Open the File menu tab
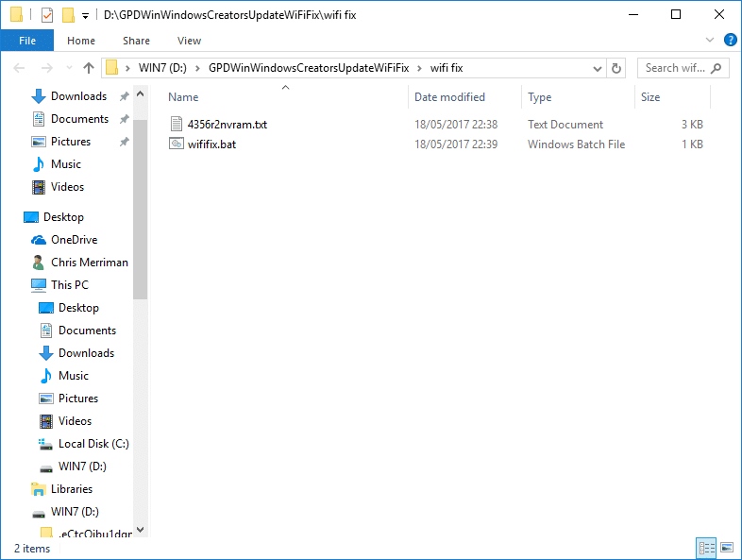Screen dimensions: 742x560 [x=27, y=41]
